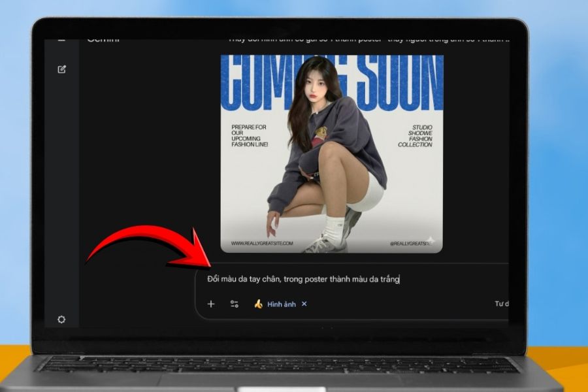
Task: Click the @REALLYGREATSITE handle on poster
Action: (x=410, y=244)
